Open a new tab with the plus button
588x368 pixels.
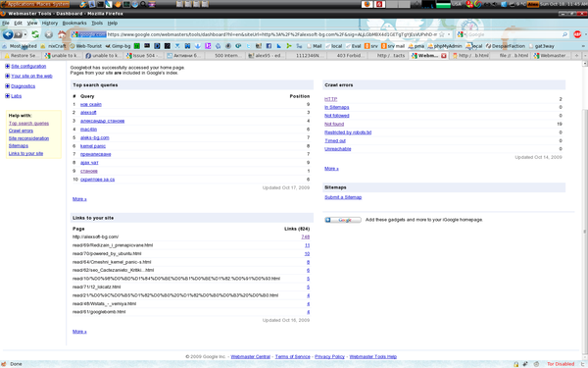pyautogui.click(x=577, y=56)
